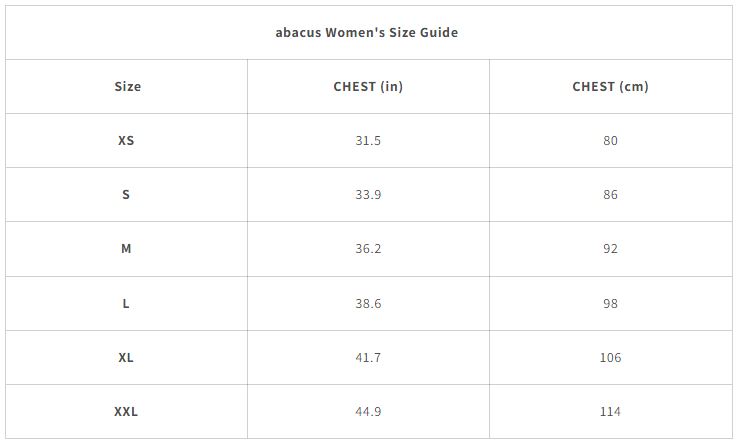Click the M size row label
This screenshot has width=738, height=444.
click(x=126, y=248)
